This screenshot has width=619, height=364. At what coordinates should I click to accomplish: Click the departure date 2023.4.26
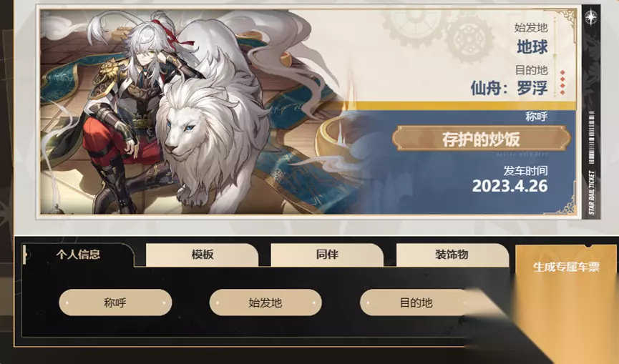pos(510,186)
